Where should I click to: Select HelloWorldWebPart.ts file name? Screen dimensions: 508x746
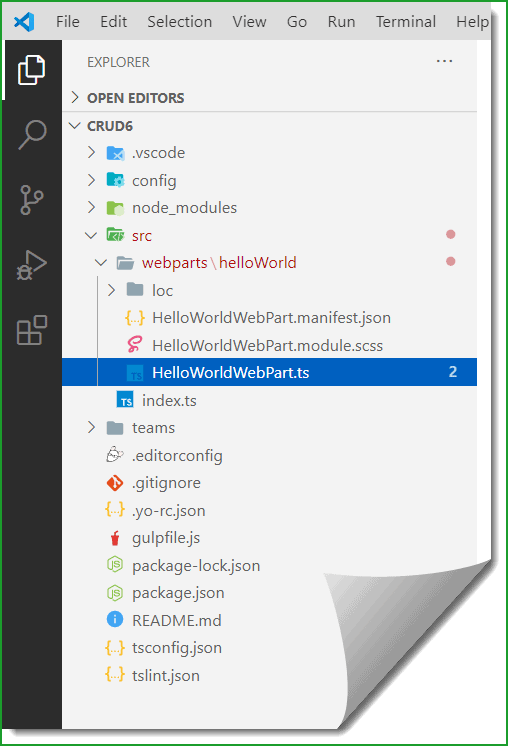[x=230, y=373]
